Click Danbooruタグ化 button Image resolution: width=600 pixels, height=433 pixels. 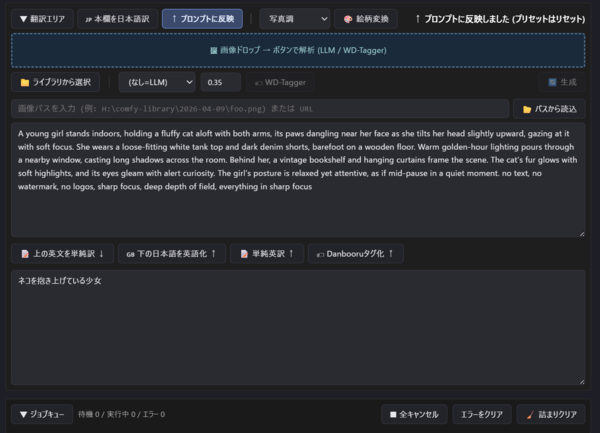355,254
